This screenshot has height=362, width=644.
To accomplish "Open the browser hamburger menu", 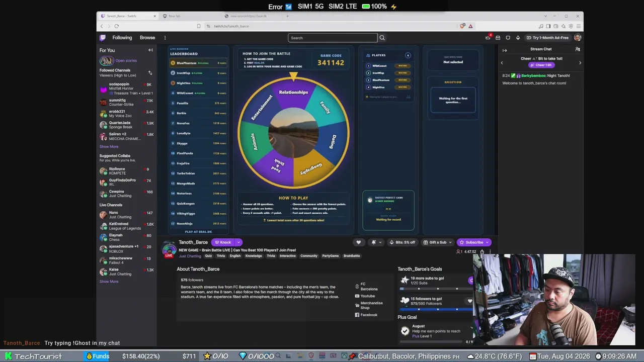I will (x=578, y=26).
